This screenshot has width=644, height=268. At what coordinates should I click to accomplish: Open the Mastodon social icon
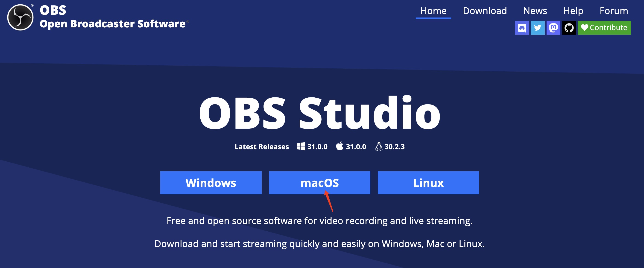click(x=553, y=28)
